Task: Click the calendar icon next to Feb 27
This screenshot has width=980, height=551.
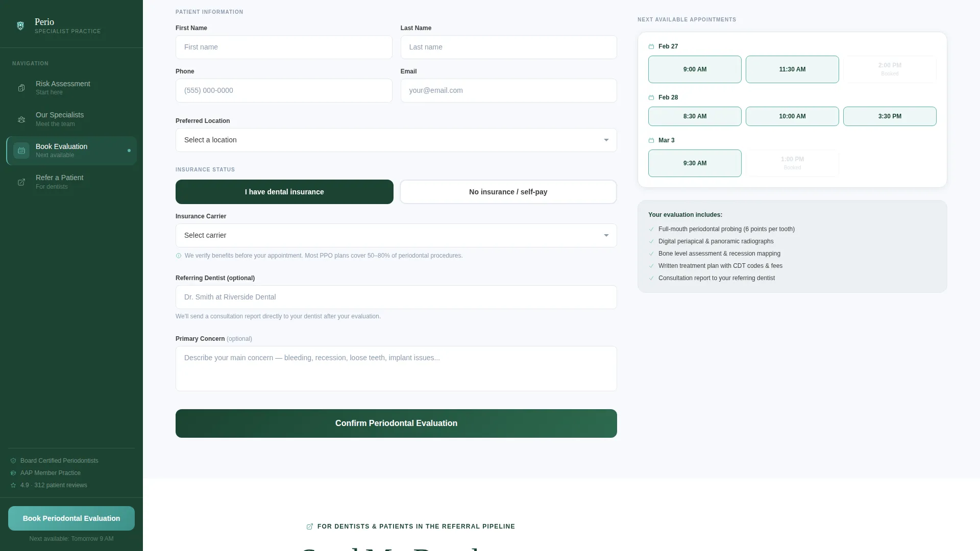Action: (651, 46)
